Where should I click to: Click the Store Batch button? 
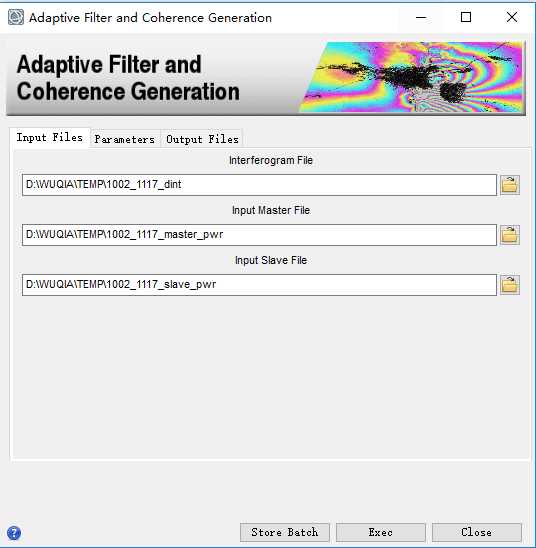tap(285, 532)
